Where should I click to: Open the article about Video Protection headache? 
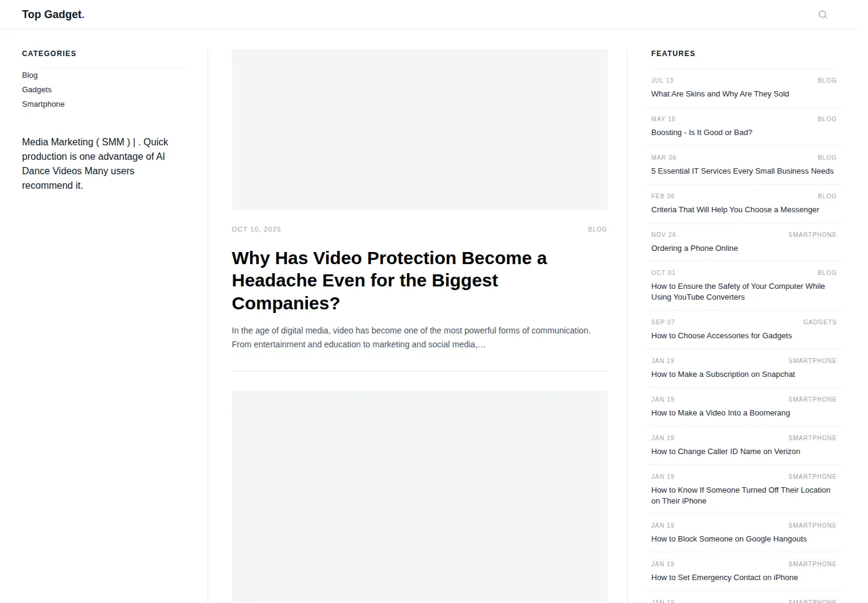pos(389,280)
